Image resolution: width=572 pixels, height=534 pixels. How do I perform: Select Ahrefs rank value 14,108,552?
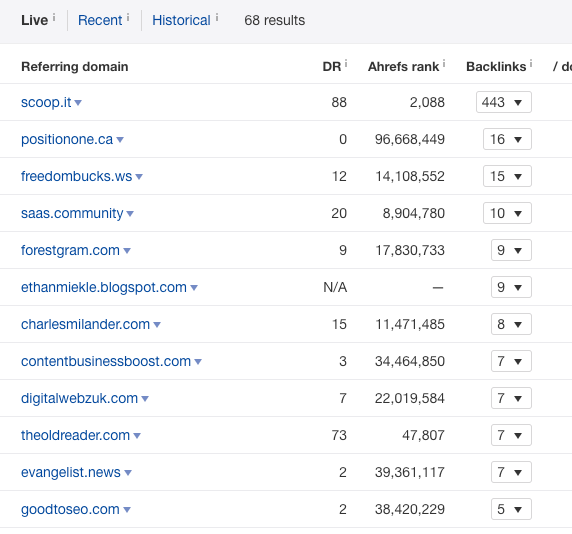point(410,177)
